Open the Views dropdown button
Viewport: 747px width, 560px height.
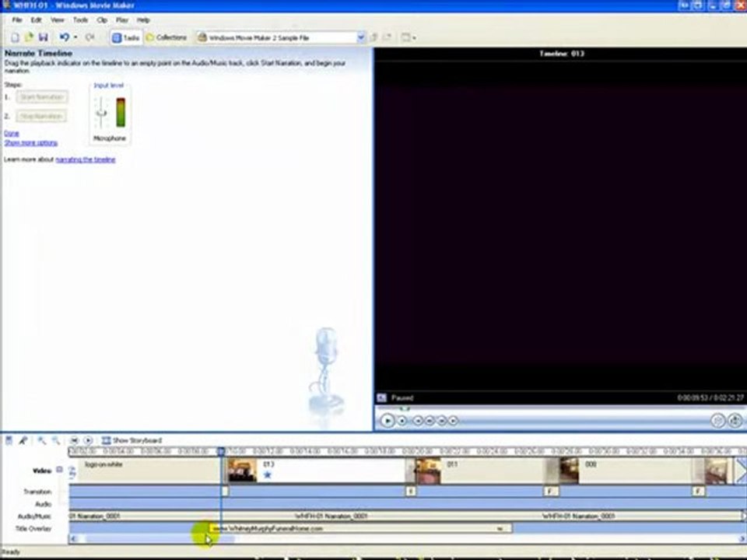(x=409, y=37)
